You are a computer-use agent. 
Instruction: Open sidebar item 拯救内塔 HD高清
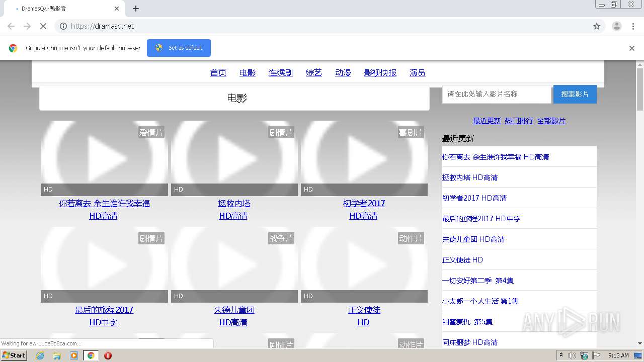470,177
